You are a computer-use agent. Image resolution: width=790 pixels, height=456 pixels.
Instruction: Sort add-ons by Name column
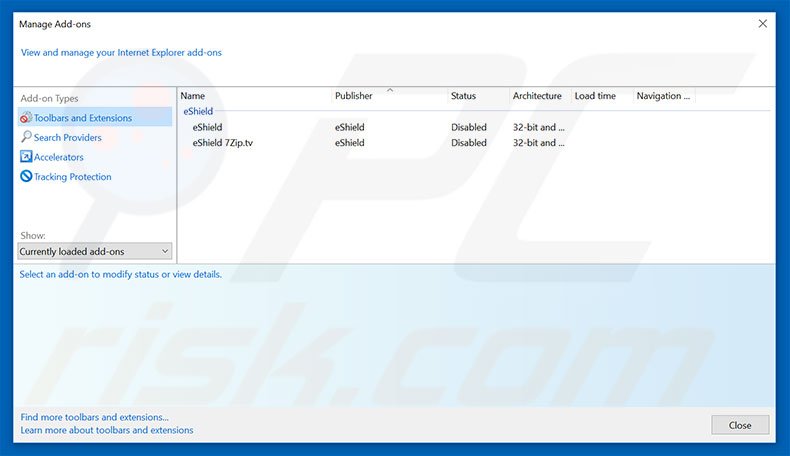click(x=193, y=96)
